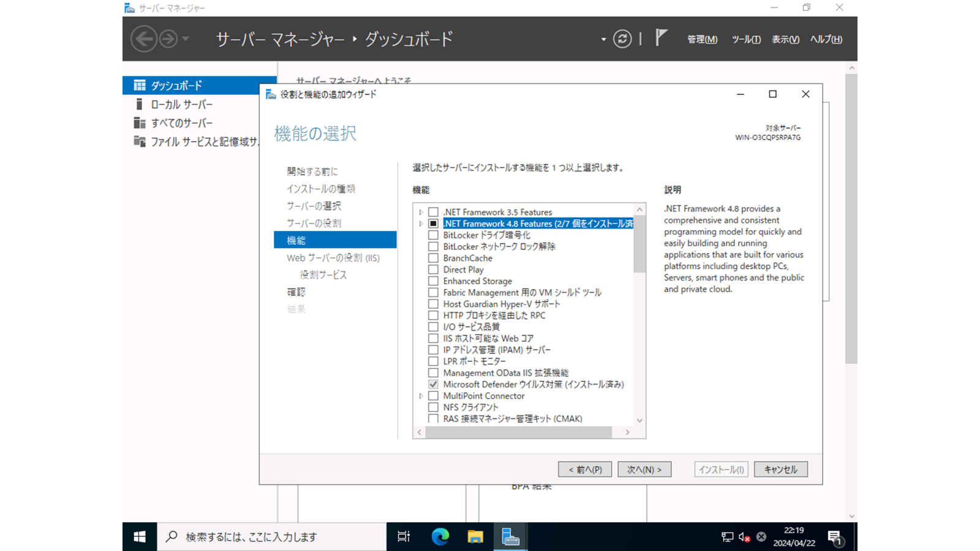Click the forward arrow in Server Manager header
The width and height of the screenshot is (980, 551).
click(x=168, y=39)
